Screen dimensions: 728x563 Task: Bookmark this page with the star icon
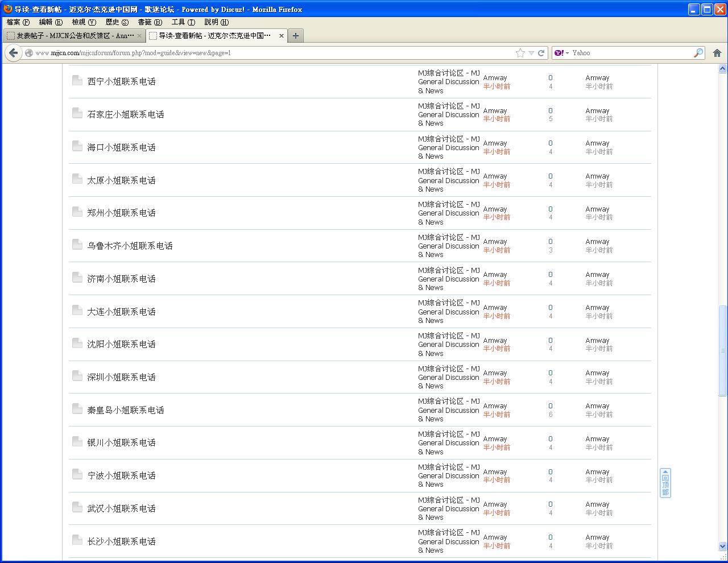(x=520, y=53)
